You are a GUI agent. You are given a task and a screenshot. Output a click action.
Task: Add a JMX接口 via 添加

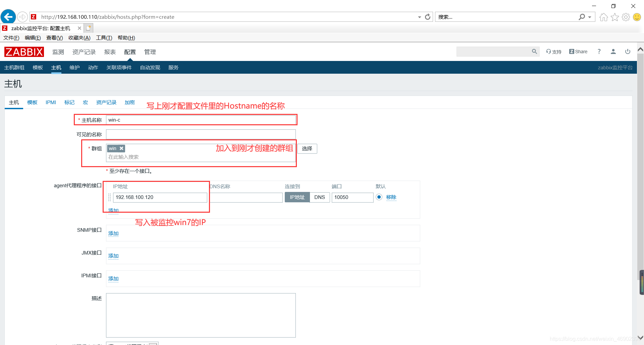[113, 256]
